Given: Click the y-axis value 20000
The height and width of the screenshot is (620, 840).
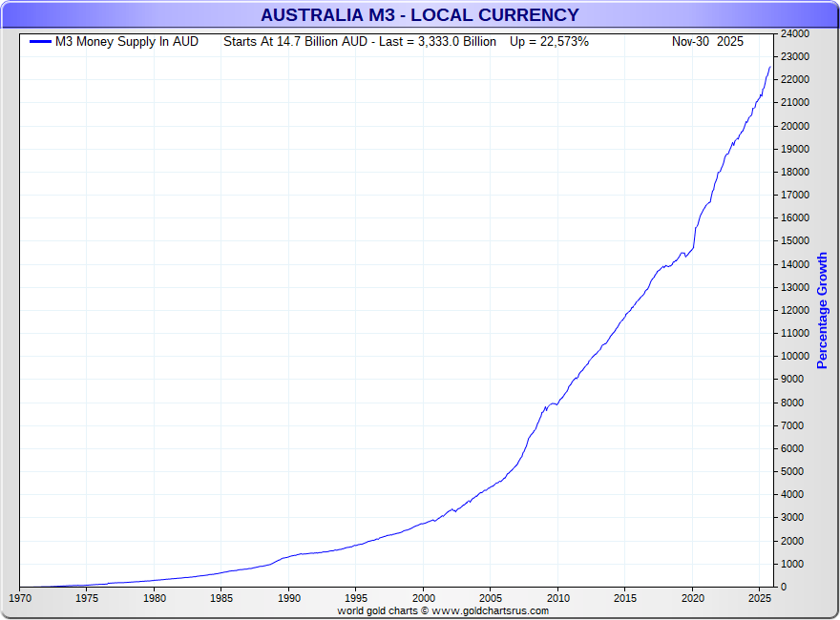Looking at the screenshot, I should [x=795, y=126].
